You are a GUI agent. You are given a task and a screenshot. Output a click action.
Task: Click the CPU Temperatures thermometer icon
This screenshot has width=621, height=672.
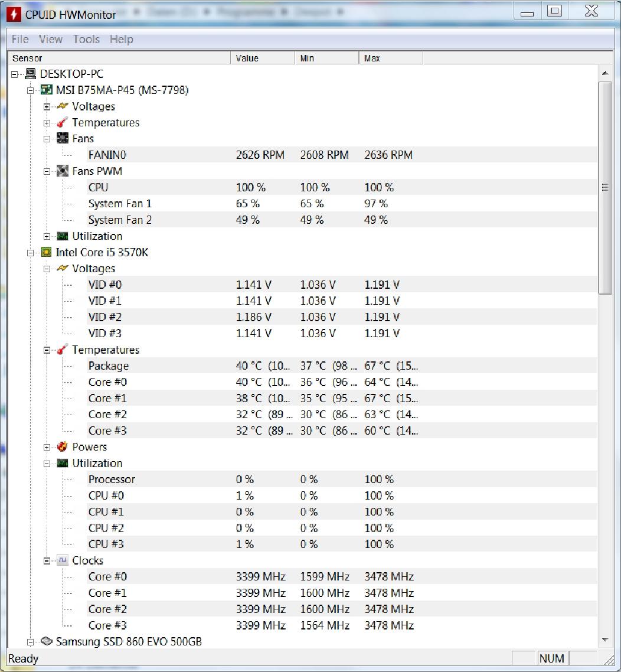[x=63, y=350]
